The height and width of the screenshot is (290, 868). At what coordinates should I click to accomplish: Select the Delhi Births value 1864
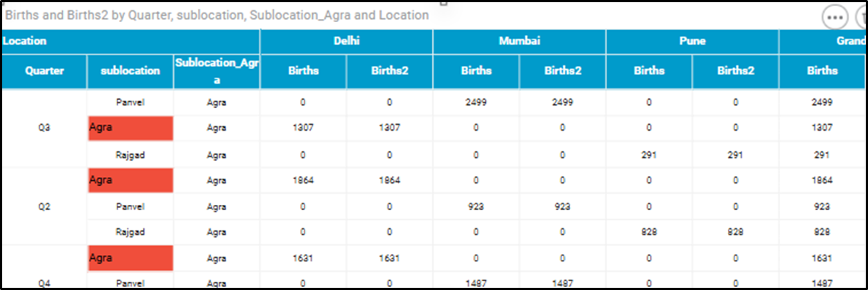coord(303,181)
